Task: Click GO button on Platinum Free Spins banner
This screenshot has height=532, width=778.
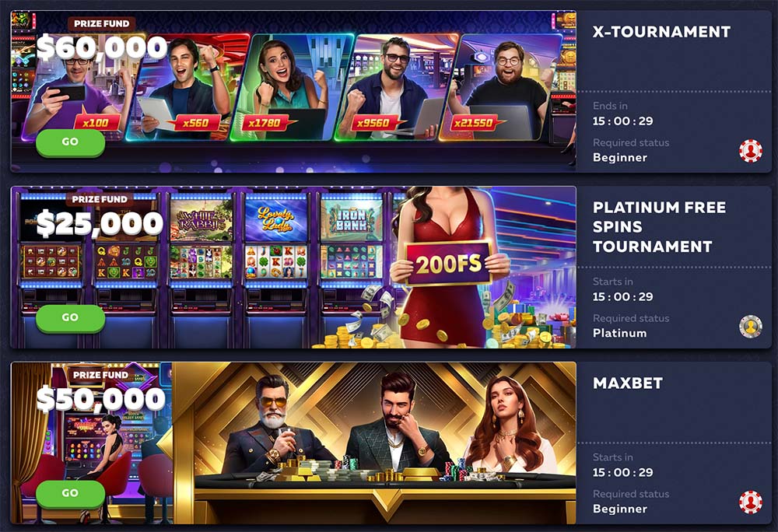Action: click(x=70, y=318)
